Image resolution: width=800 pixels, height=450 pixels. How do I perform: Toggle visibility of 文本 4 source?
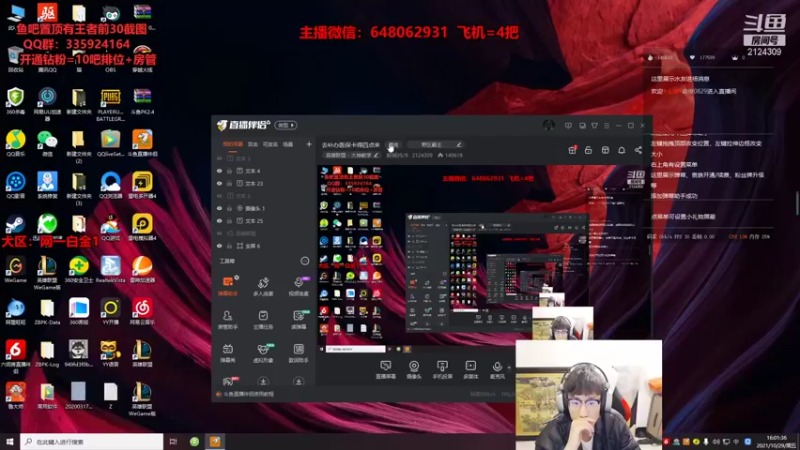tap(219, 171)
